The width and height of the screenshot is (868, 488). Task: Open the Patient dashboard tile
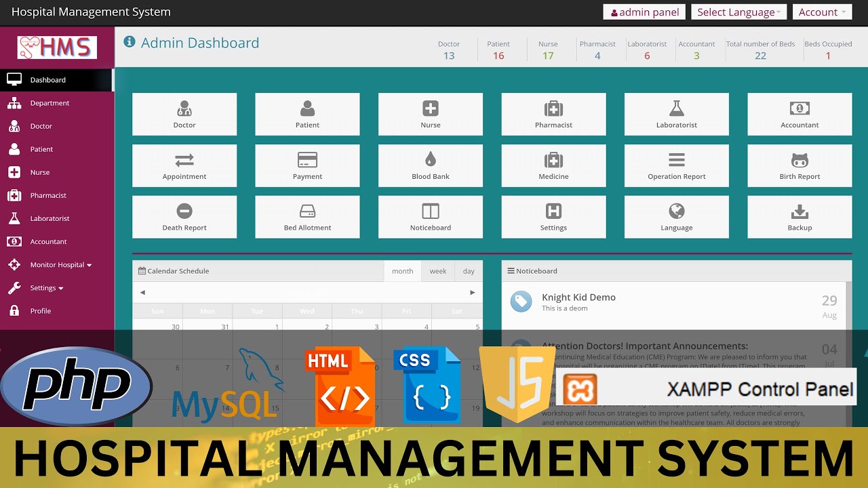click(307, 115)
